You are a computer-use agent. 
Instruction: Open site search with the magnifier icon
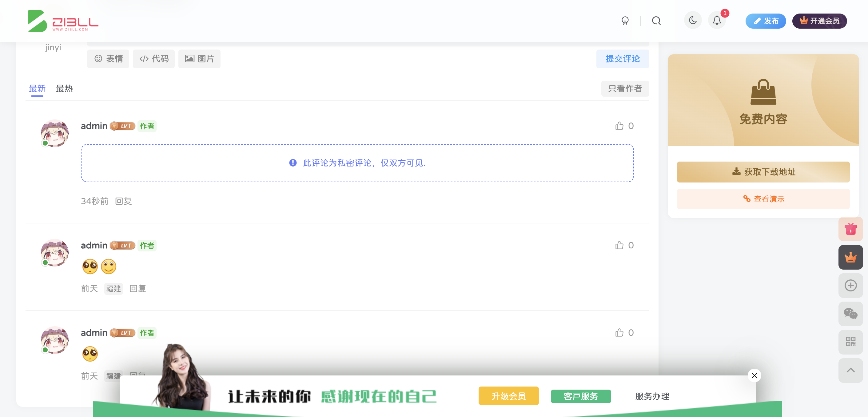656,20
